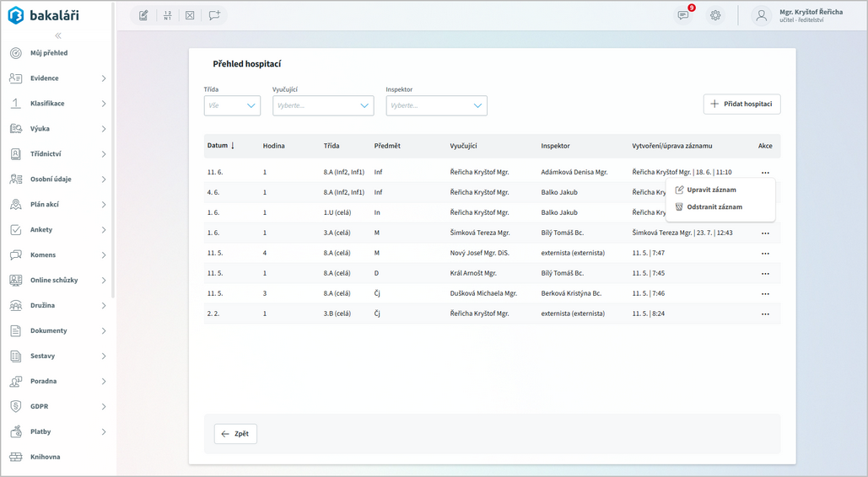Expand the Platby menu chevron
Screen dimensions: 868x477
104,432
